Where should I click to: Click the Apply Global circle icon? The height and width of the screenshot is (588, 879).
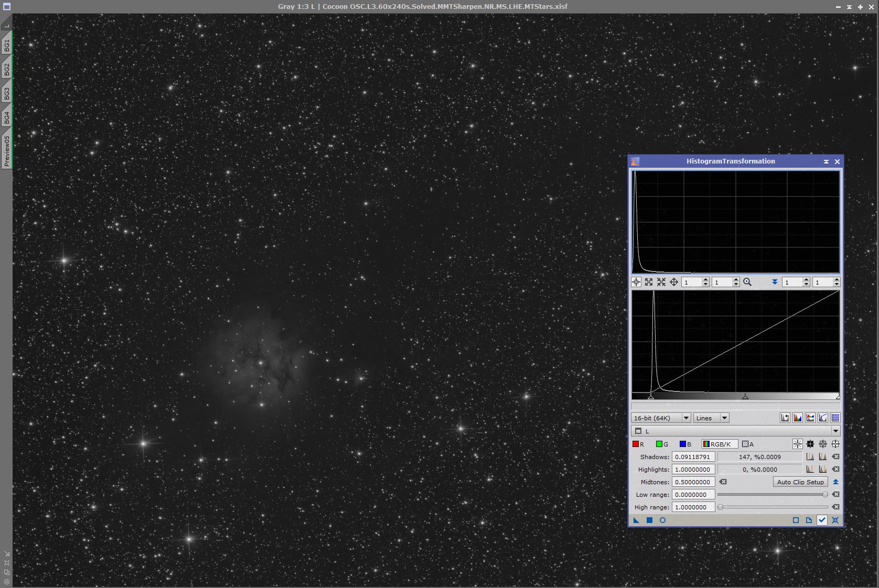coord(662,520)
